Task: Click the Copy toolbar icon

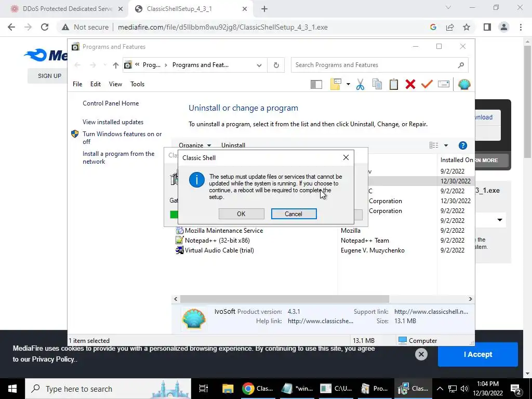Action: pos(377,84)
